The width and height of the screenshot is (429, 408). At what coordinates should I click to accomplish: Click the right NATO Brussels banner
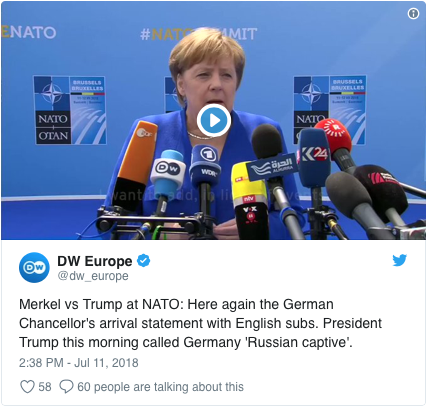coord(330,109)
